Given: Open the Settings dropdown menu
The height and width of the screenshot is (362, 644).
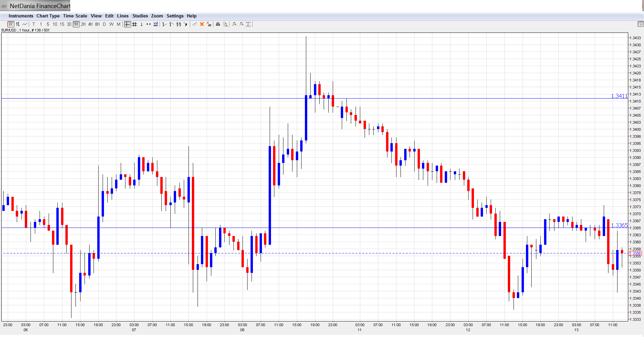Looking at the screenshot, I should pos(175,16).
